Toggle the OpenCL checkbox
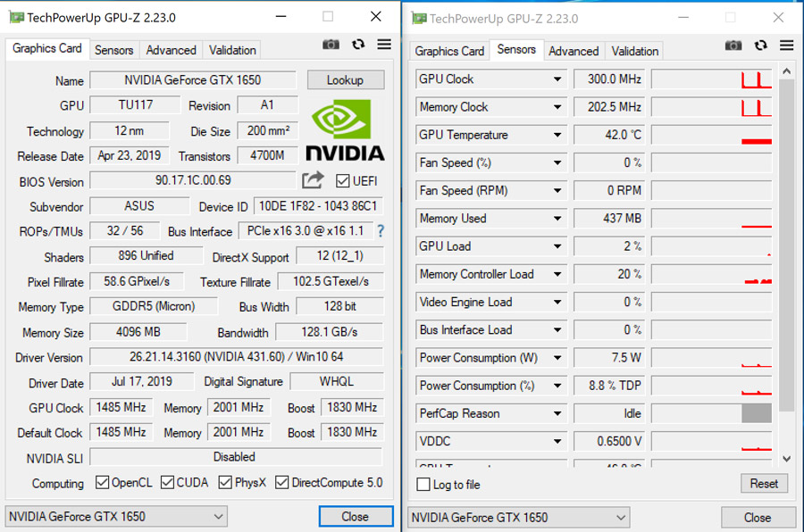This screenshot has height=532, width=804. tap(102, 482)
